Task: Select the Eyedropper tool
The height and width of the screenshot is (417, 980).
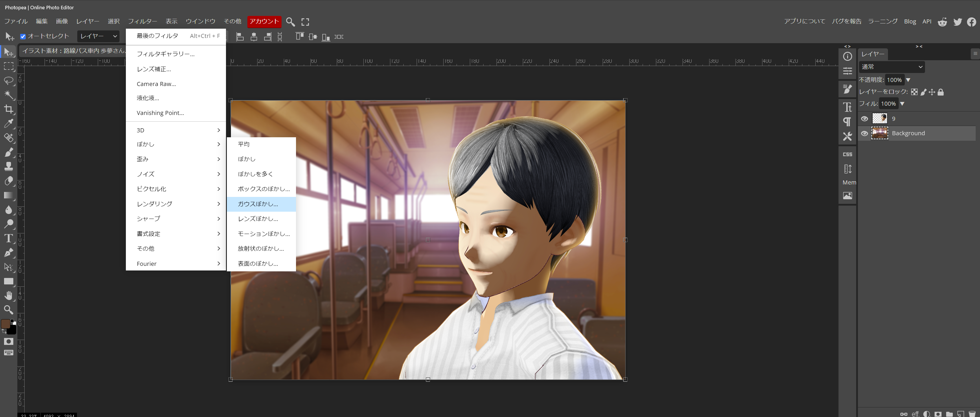Action: tap(8, 123)
